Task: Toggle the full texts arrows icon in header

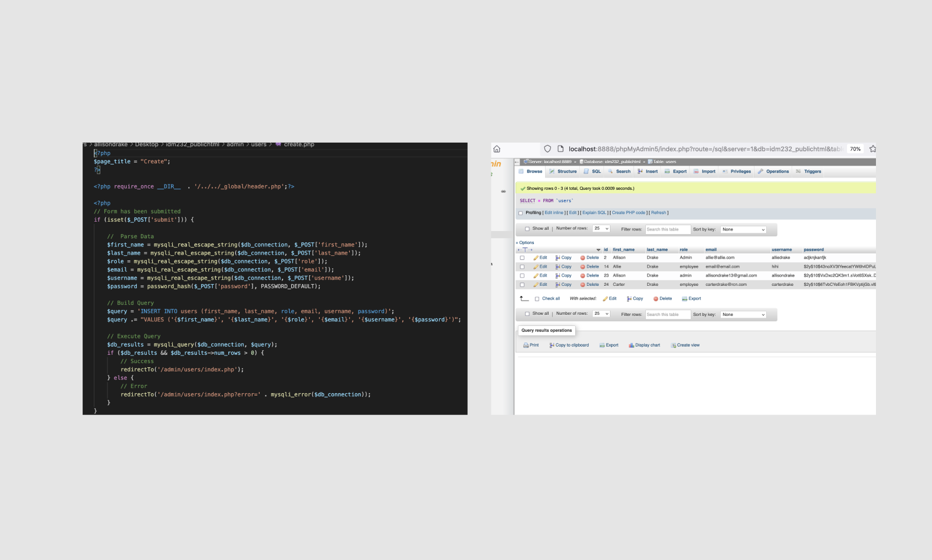Action: click(525, 250)
